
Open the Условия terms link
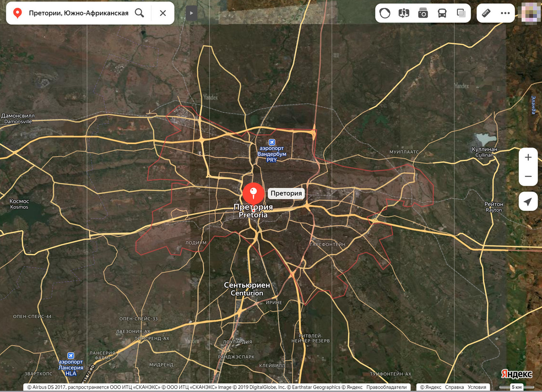click(x=477, y=387)
